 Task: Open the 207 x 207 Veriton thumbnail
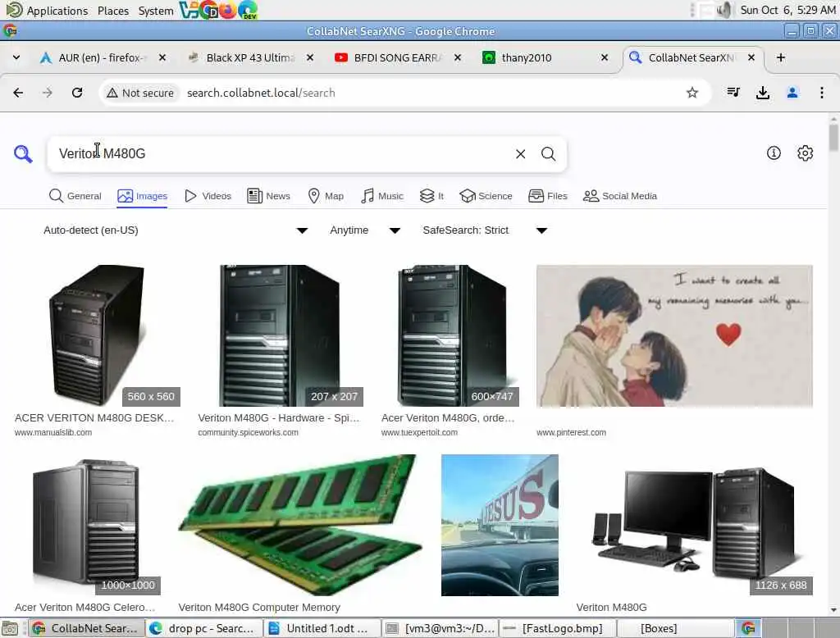[281, 335]
